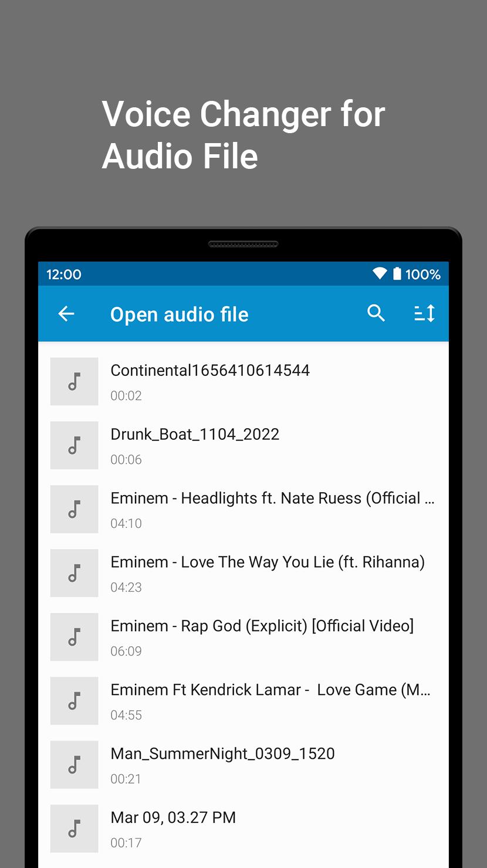Tap music note icon for Continental1656410614544
487x868 pixels.
click(x=74, y=381)
